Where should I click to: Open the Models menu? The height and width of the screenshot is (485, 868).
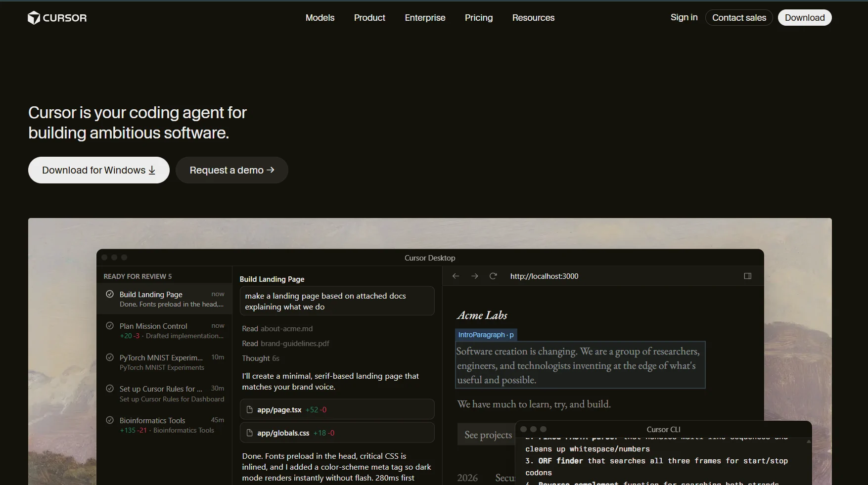point(320,18)
